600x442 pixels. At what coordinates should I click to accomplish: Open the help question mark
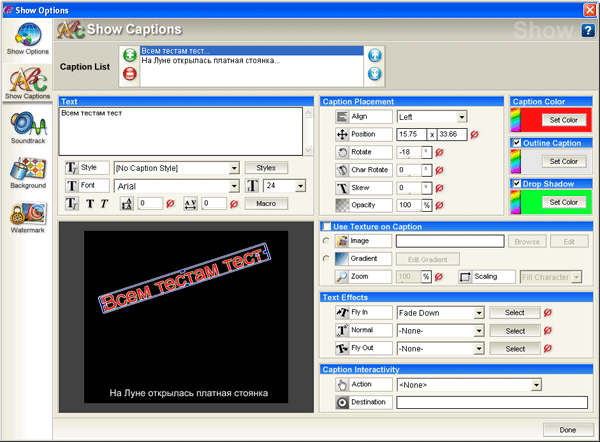588,30
